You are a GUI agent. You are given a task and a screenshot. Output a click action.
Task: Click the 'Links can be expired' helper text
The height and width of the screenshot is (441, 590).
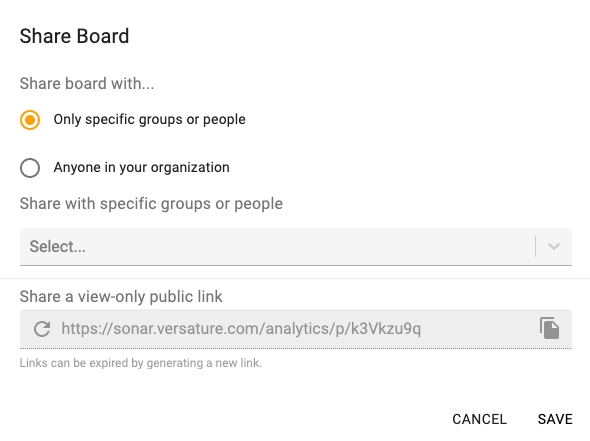pyautogui.click(x=141, y=363)
